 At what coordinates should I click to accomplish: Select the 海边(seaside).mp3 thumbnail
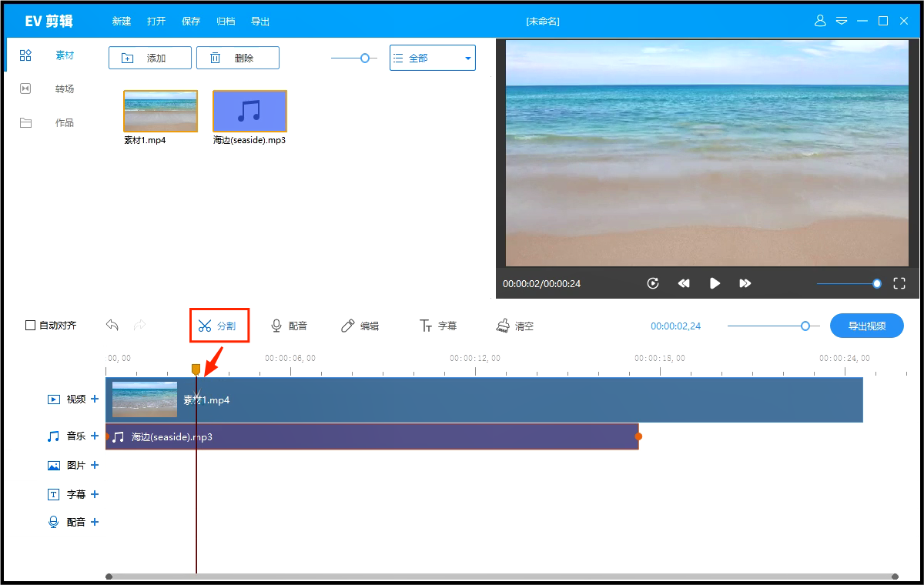(x=248, y=111)
